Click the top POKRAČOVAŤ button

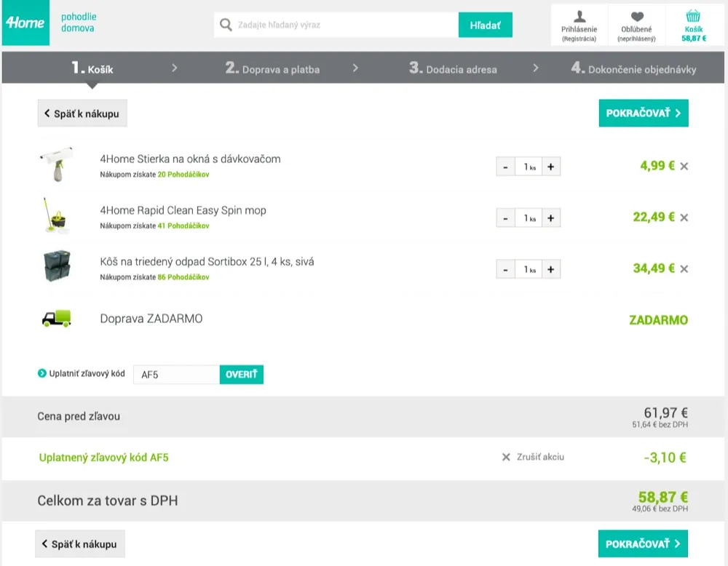pyautogui.click(x=644, y=113)
